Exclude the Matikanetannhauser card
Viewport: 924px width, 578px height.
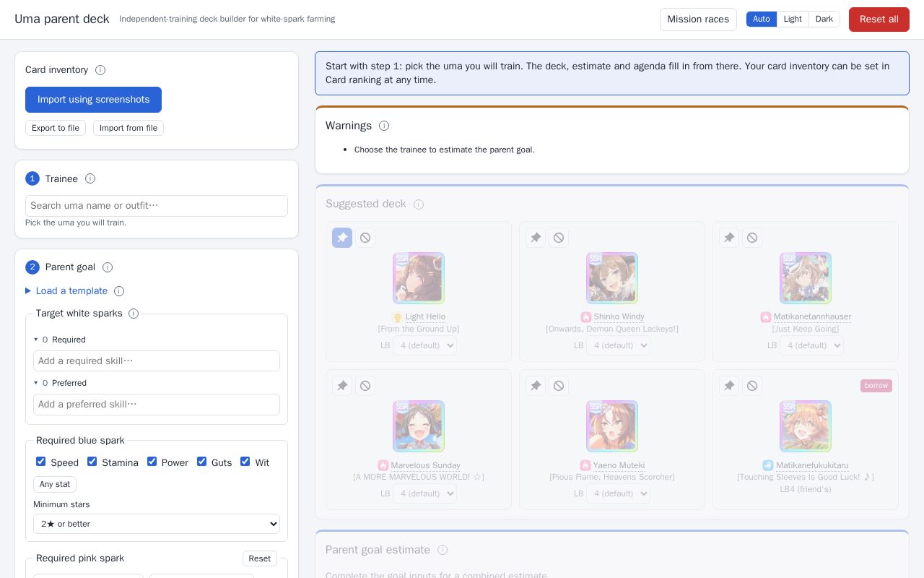click(752, 238)
